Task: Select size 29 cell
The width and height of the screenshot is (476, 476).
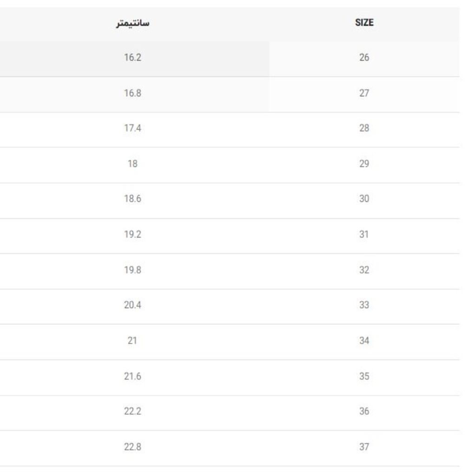Action: pos(364,164)
